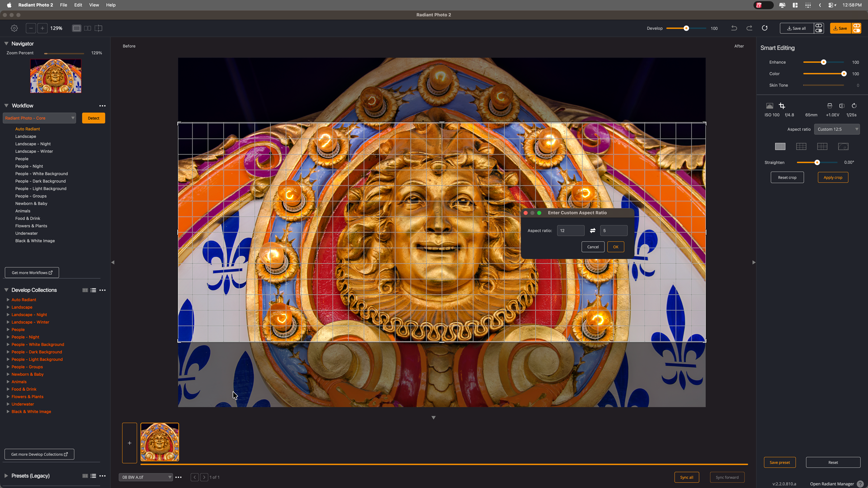Expand the Presets (Legacy) panel
This screenshot has height=488, width=868.
click(6, 476)
